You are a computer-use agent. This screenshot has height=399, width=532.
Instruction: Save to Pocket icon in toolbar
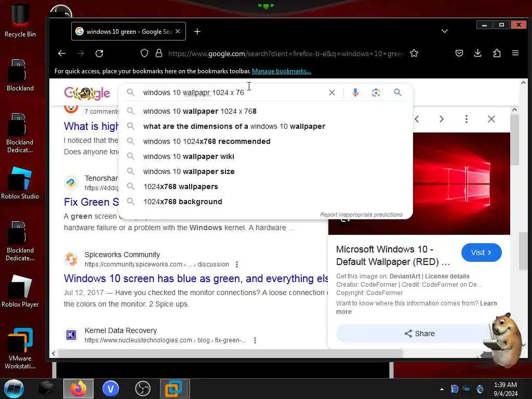(459, 54)
